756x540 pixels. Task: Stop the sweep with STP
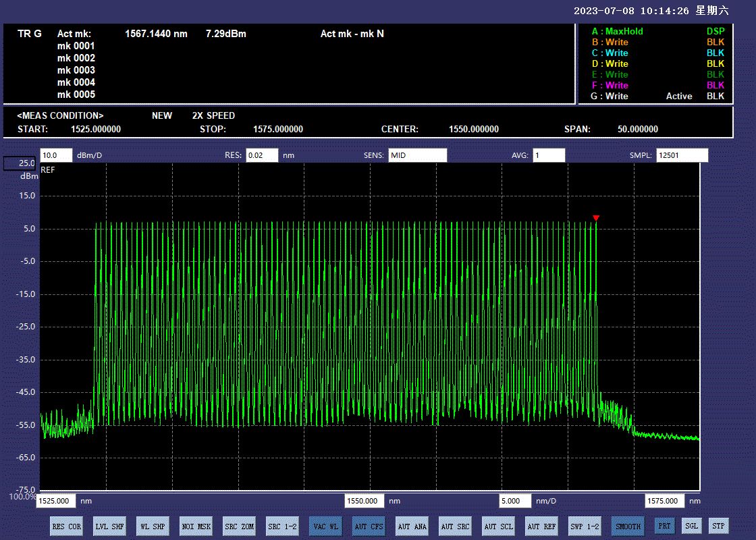click(718, 526)
